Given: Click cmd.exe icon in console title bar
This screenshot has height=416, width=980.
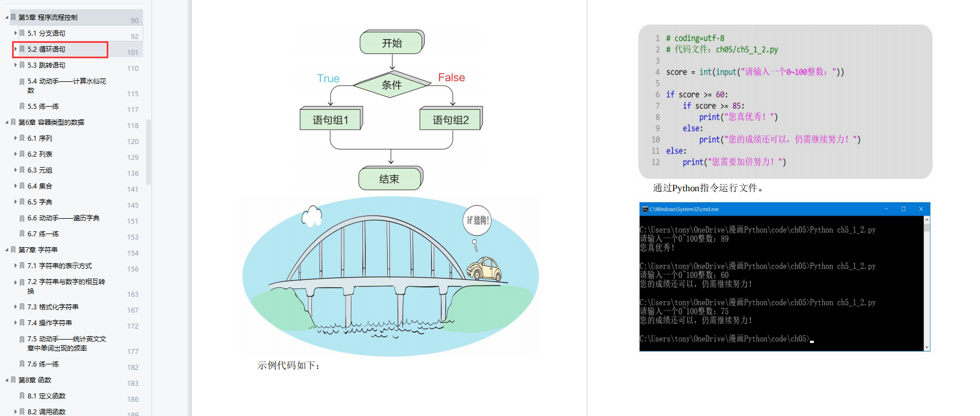Looking at the screenshot, I should point(645,209).
